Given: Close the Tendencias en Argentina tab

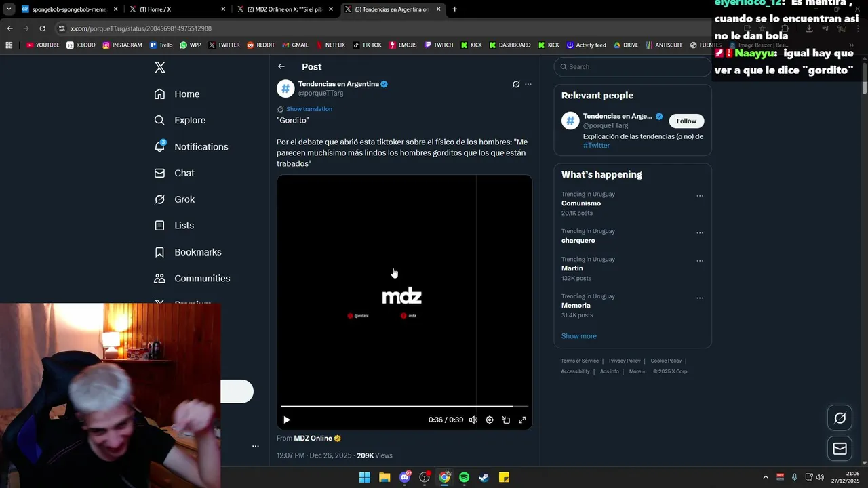Looking at the screenshot, I should [x=439, y=9].
